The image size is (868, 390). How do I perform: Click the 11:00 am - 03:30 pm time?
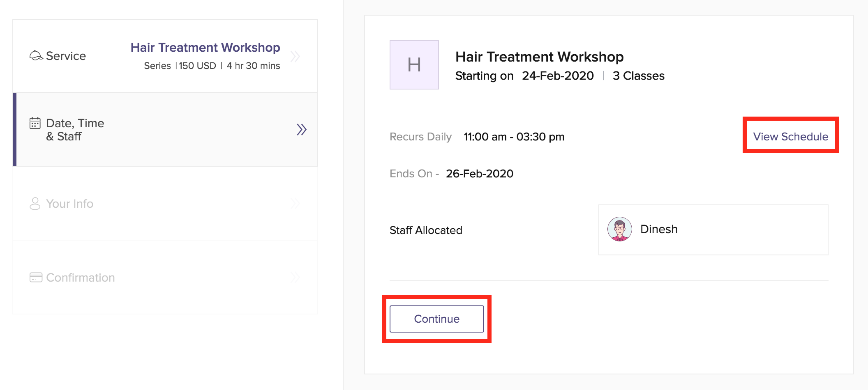pyautogui.click(x=514, y=137)
